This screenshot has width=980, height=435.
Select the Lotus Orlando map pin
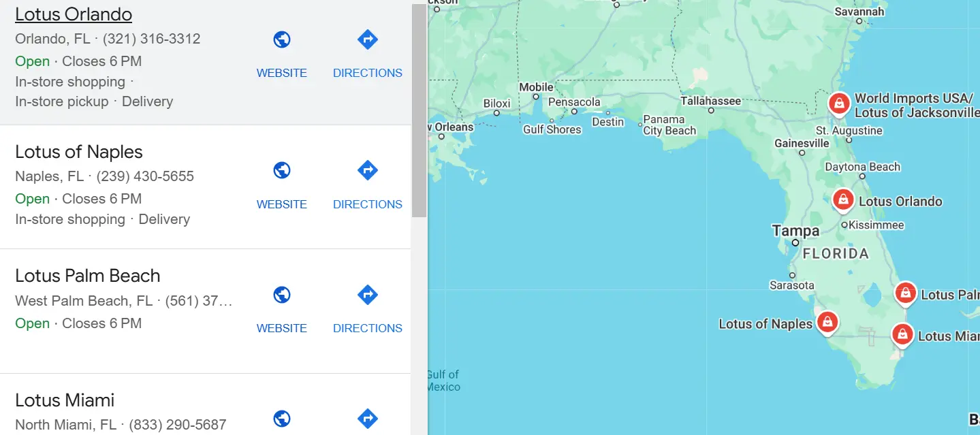(x=843, y=199)
